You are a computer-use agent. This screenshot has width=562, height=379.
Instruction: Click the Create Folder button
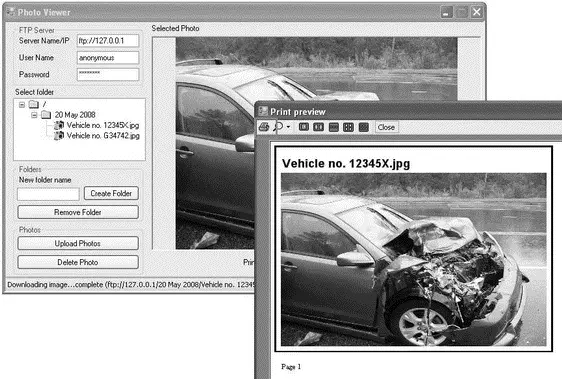click(111, 193)
